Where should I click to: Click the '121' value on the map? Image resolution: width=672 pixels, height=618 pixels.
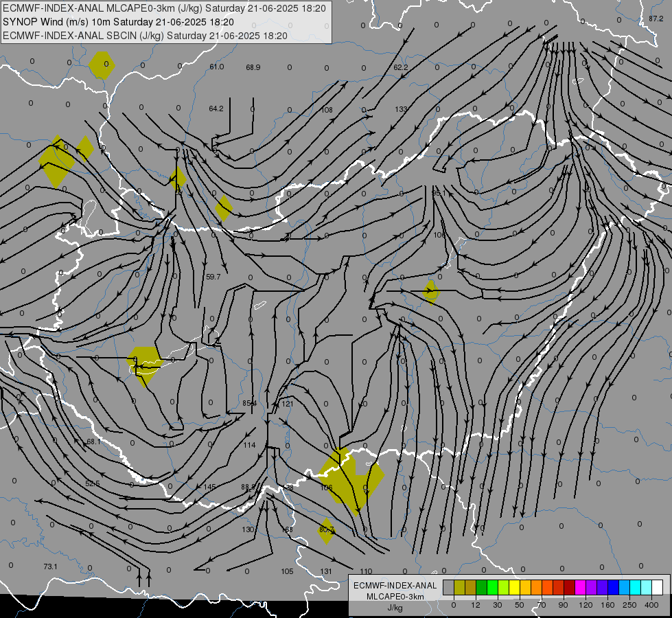[x=287, y=404]
